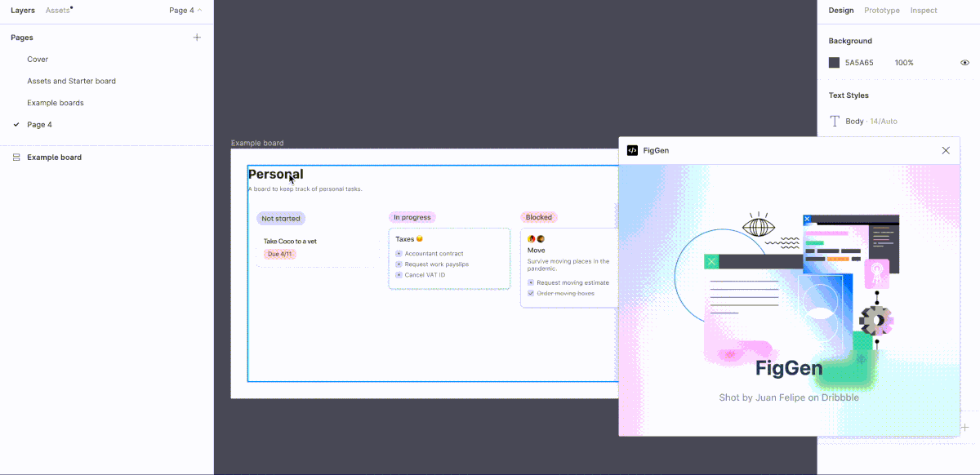
Task: Click the checkmark beside Page 4
Action: pos(16,125)
